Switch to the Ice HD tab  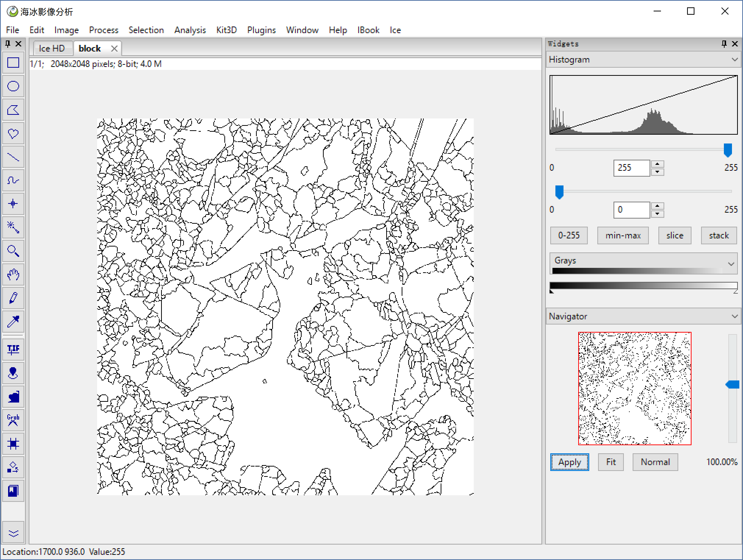coord(52,49)
